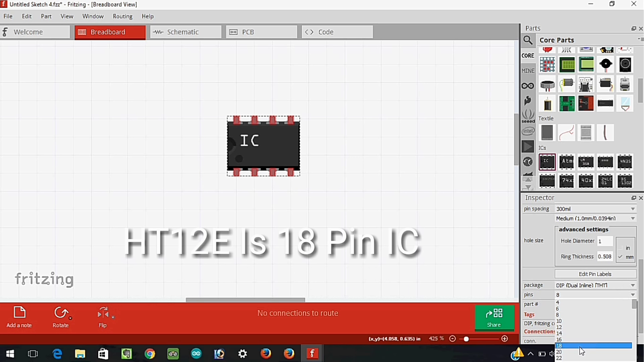This screenshot has width=644, height=362.
Task: Rotate the selected part
Action: point(61,317)
